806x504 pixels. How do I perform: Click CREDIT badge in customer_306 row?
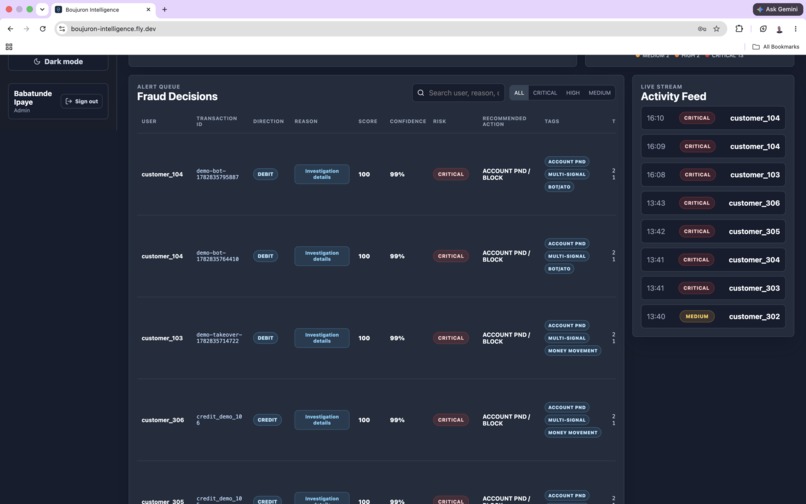click(x=267, y=420)
